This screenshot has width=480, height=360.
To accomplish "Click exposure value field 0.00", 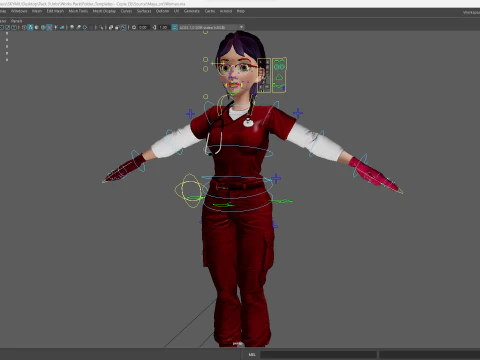I will tap(143, 27).
